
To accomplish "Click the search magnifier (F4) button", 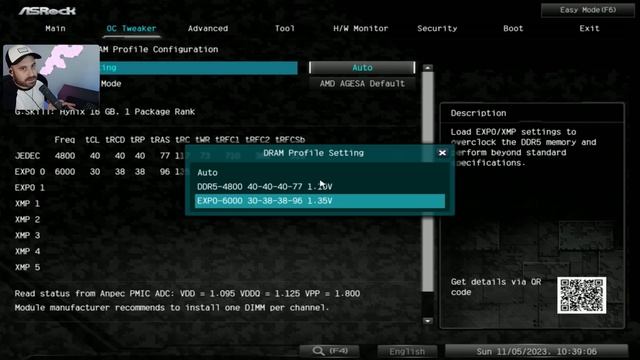I will pyautogui.click(x=330, y=351).
